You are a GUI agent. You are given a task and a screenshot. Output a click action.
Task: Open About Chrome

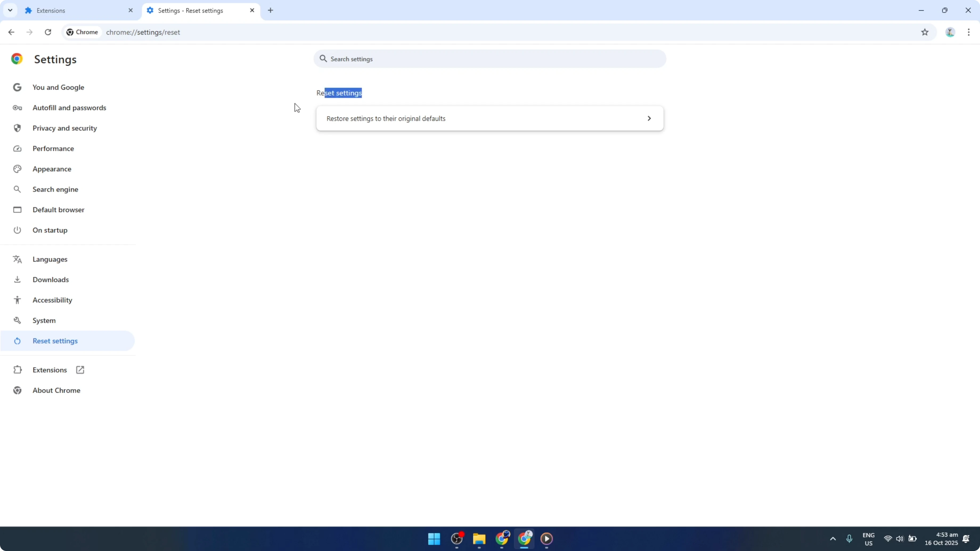pos(56,390)
